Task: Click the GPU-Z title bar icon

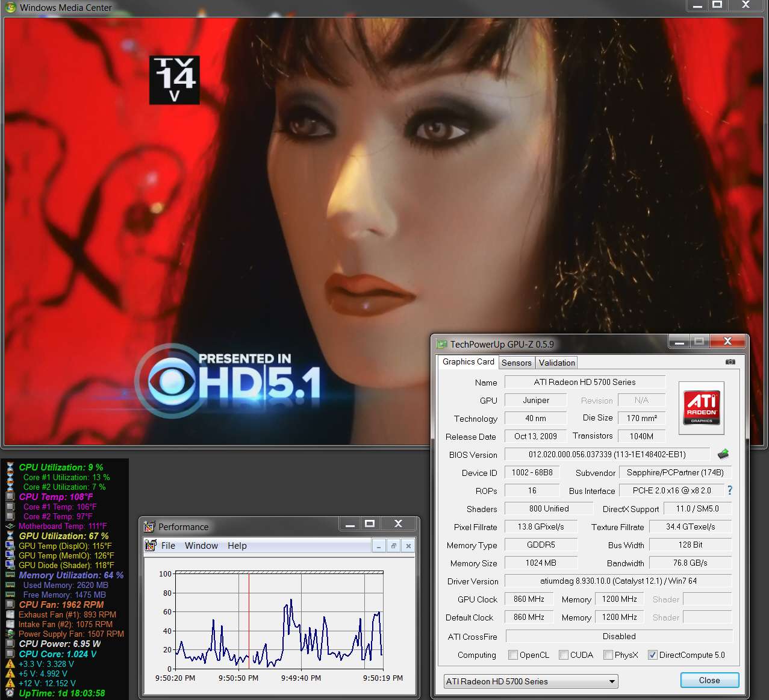Action: pyautogui.click(x=442, y=344)
